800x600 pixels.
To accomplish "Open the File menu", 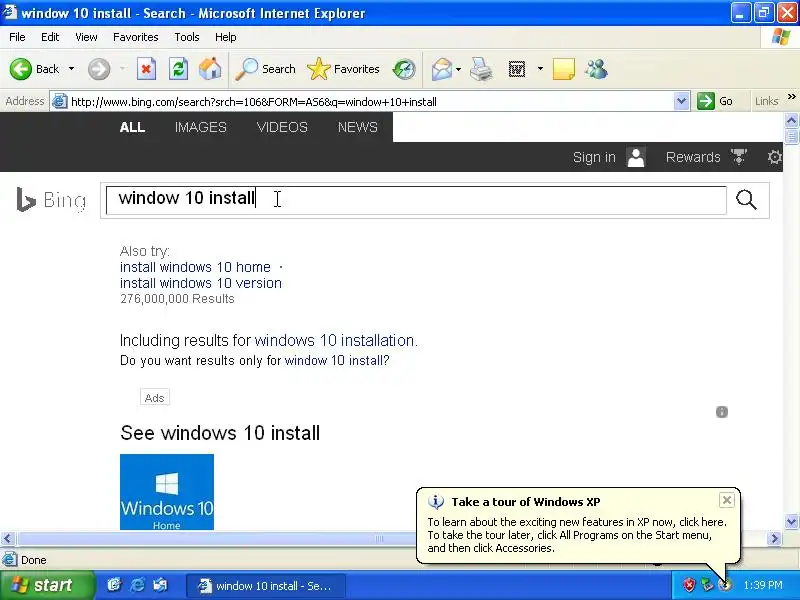I will click(17, 37).
